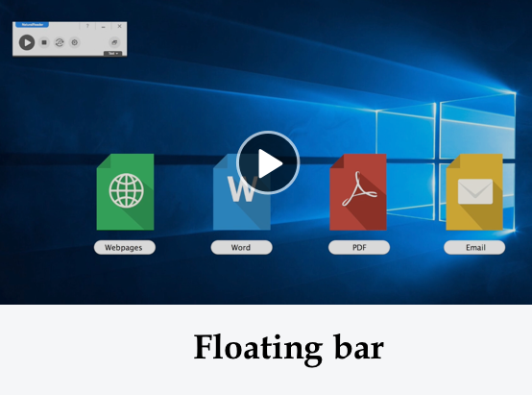Click the stop button in NaturalReader bar
This screenshot has height=395, width=532.
click(x=44, y=42)
